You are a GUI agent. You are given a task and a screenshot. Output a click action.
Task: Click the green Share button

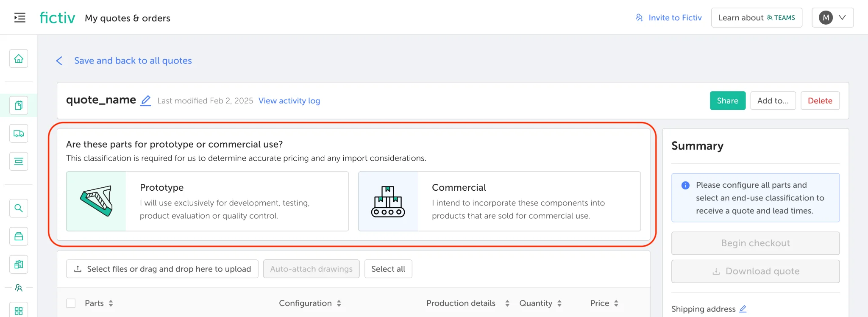pyautogui.click(x=728, y=100)
